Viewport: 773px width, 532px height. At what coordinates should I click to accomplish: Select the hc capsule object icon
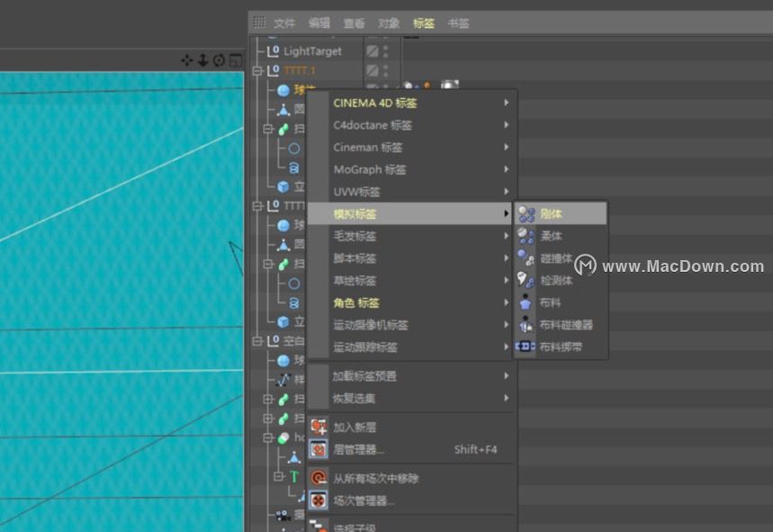point(283,437)
